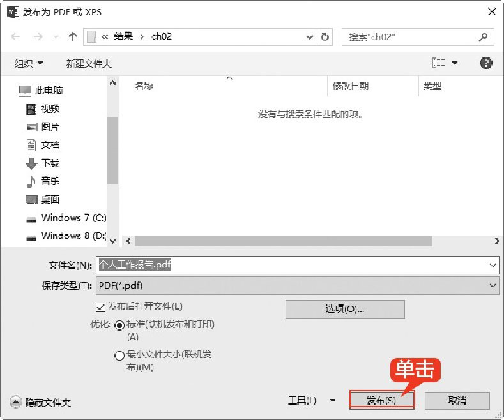Click the search "ch02" field

coord(418,37)
